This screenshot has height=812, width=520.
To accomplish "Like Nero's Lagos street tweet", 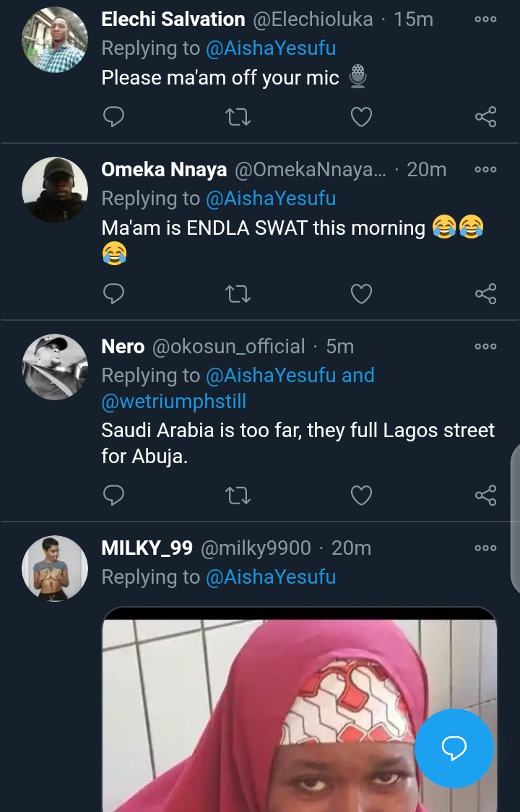I will click(x=361, y=495).
